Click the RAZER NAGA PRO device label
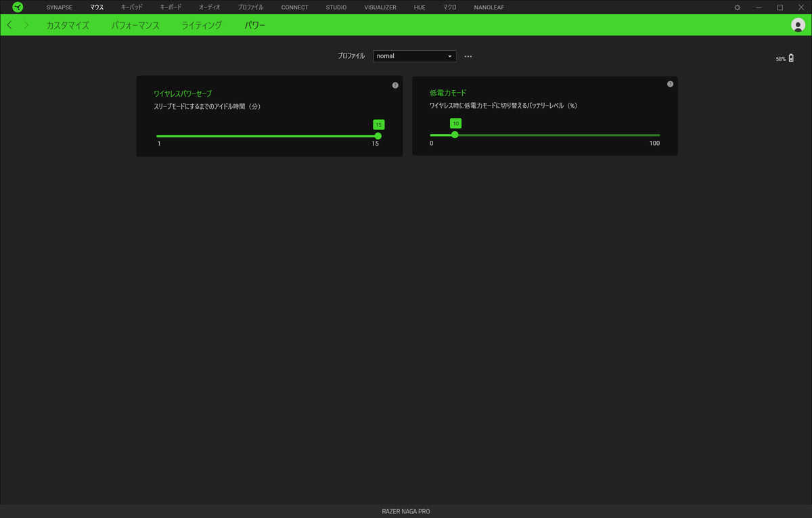812x518 pixels. coord(406,511)
